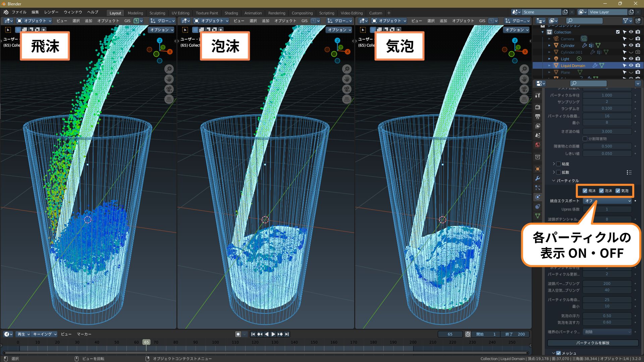
Task: Hide Liquid Domain with eye icon
Action: click(x=631, y=66)
